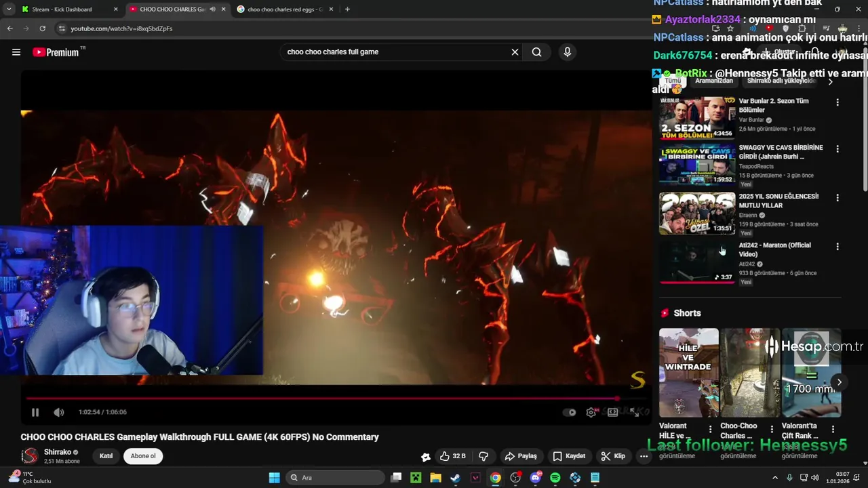Toggle the autoplay switch in player
Viewport: 868px width, 488px height.
click(x=570, y=412)
